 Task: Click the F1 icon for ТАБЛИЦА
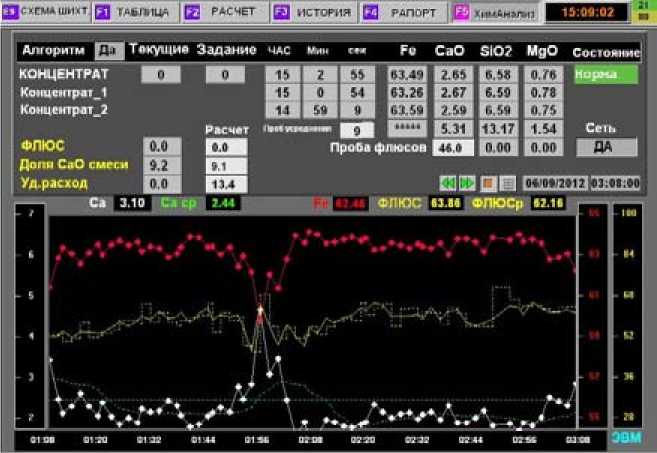point(103,13)
